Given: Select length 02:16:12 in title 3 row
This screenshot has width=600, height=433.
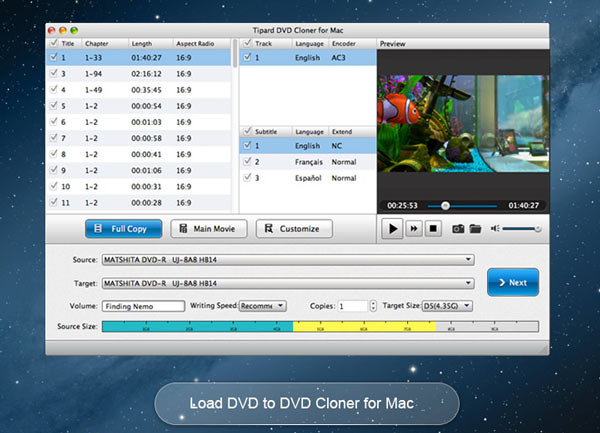Looking at the screenshot, I should coord(146,74).
